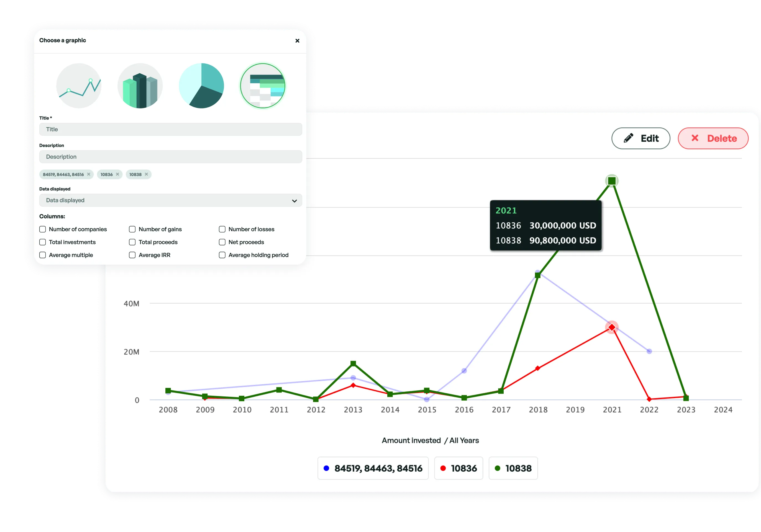Select the pie chart graphic type
This screenshot has width=761, height=532.
click(201, 86)
